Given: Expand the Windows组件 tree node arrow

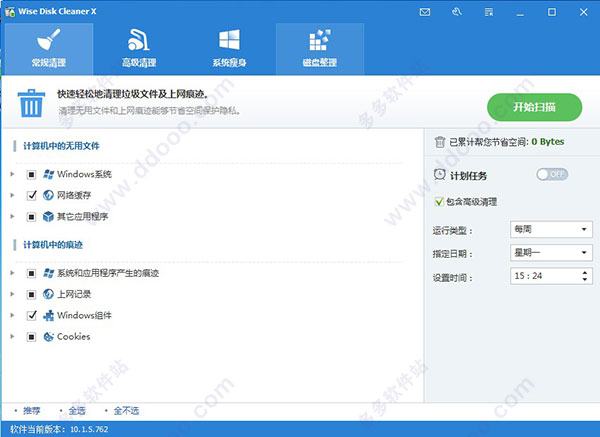Looking at the screenshot, I should pos(12,315).
